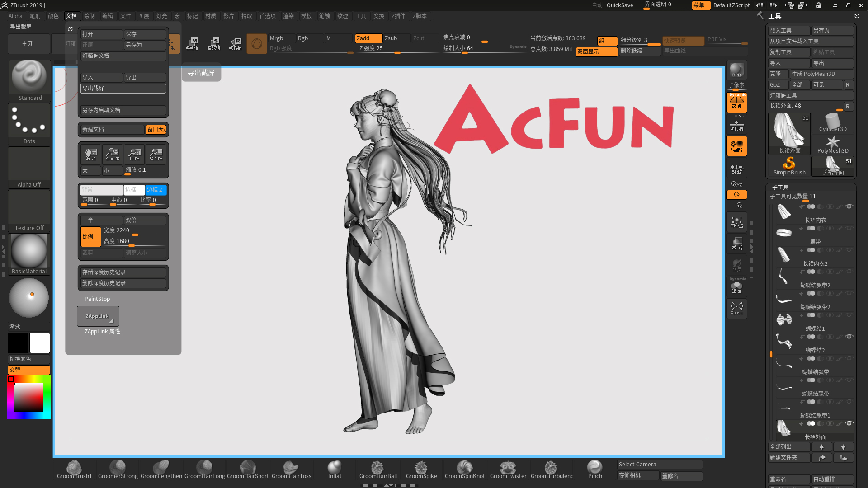868x488 pixels.
Task: Open the Z插件 plugin menu
Action: (398, 16)
